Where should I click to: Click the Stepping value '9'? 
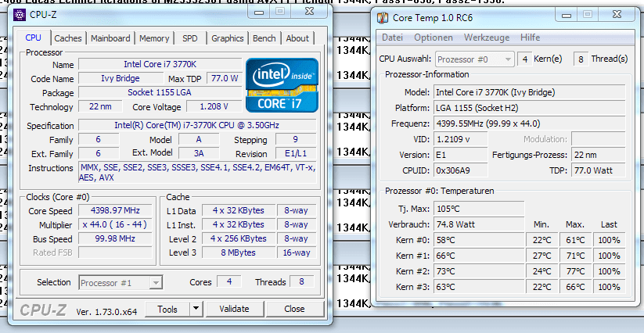(x=296, y=139)
